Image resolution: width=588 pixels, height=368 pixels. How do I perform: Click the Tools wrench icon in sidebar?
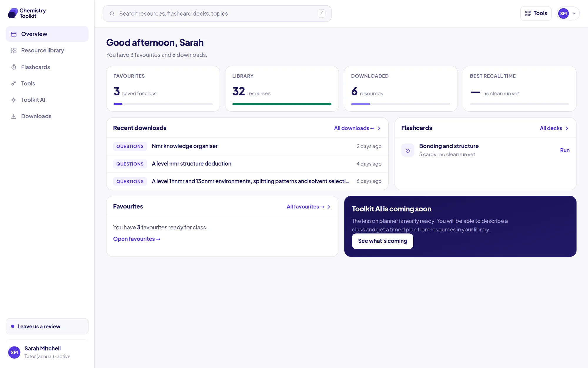(x=14, y=84)
